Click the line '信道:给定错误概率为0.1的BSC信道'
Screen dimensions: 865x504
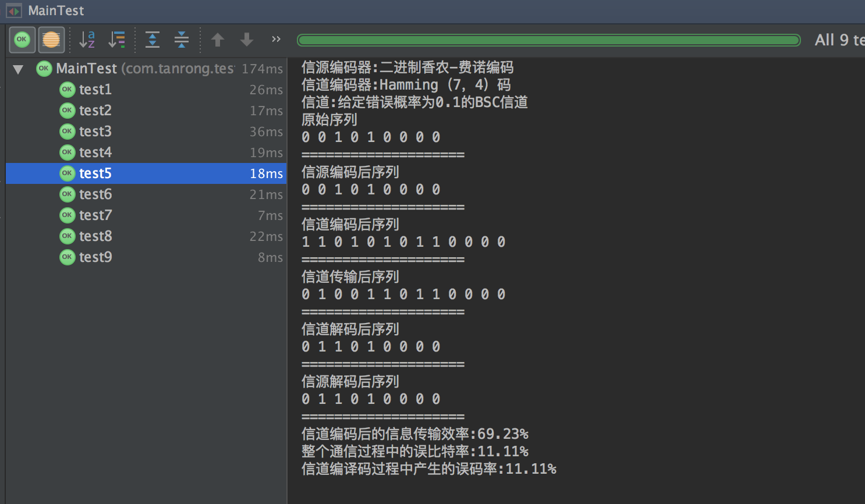pos(414,102)
